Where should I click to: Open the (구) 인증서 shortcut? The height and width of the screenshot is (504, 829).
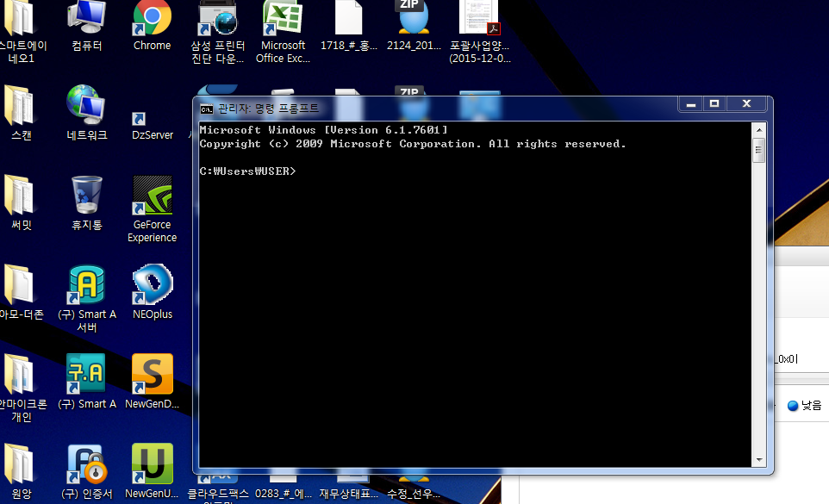(x=87, y=471)
